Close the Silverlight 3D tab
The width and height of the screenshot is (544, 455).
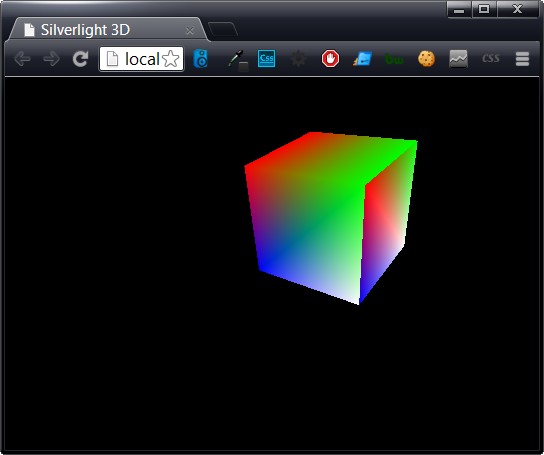point(190,31)
